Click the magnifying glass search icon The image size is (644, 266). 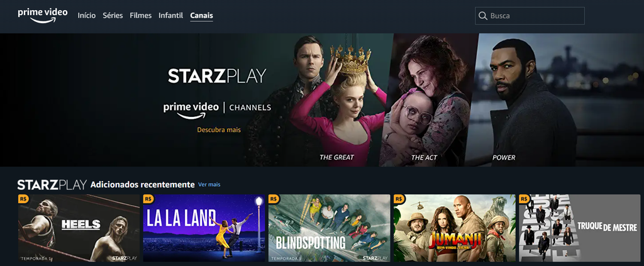click(483, 16)
